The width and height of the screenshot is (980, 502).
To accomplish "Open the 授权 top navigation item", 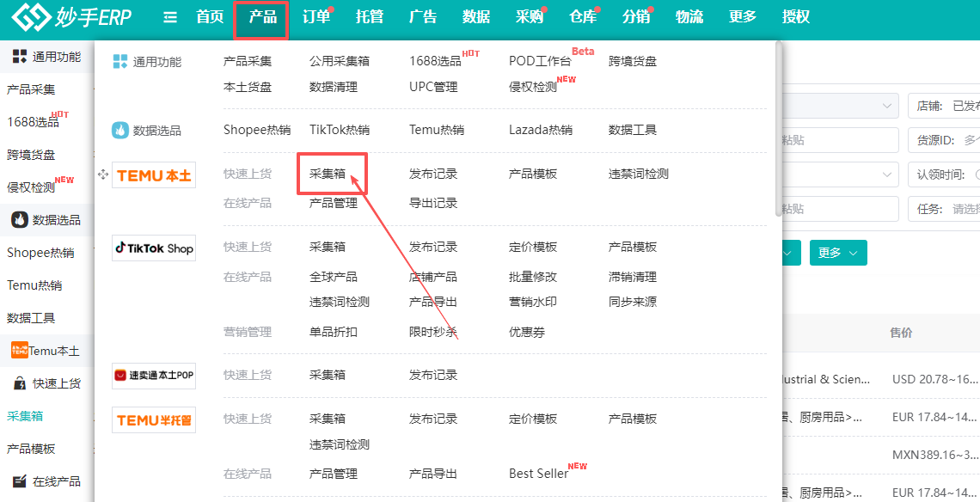I will [796, 17].
